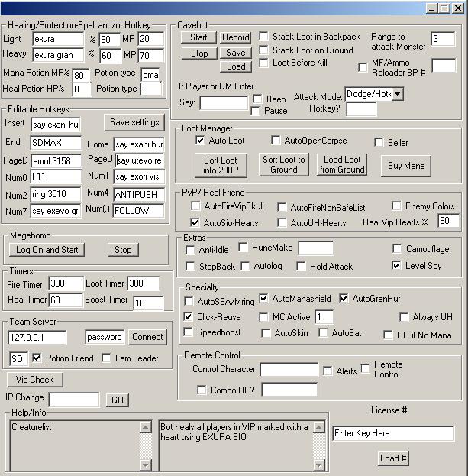Image resolution: width=468 pixels, height=476 pixels.
Task: Click help text scrollbar up arrow
Action: (319, 427)
